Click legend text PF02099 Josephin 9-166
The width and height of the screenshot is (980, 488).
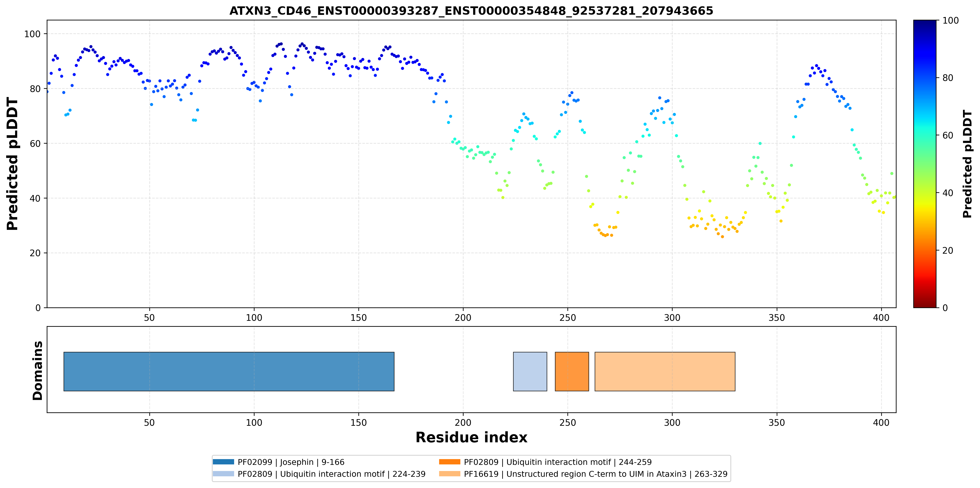pyautogui.click(x=291, y=462)
